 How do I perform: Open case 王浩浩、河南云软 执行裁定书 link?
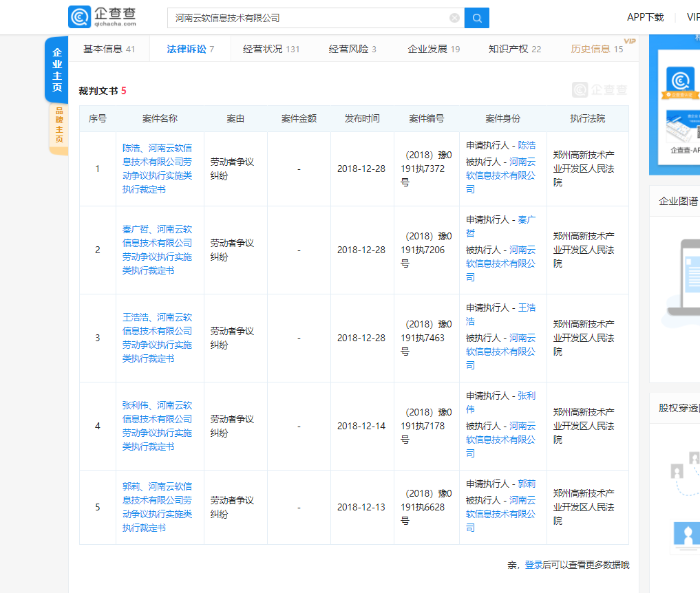coord(157,338)
